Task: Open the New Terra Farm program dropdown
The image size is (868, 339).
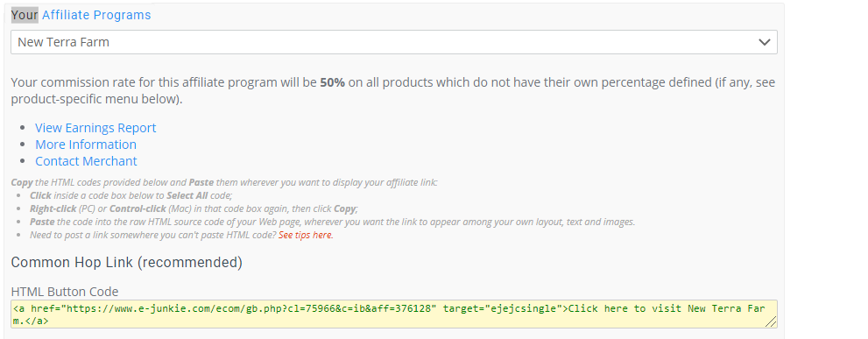Action: [393, 42]
